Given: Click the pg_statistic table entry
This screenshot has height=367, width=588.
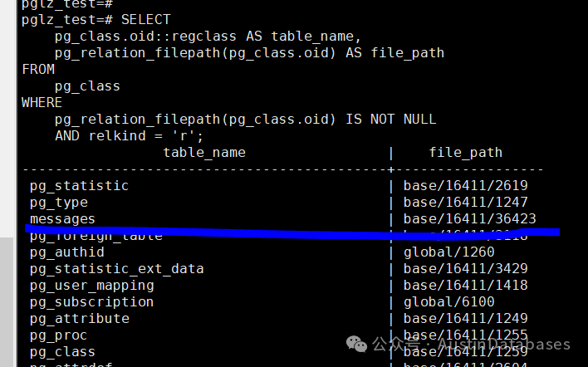Looking at the screenshot, I should [79, 186].
